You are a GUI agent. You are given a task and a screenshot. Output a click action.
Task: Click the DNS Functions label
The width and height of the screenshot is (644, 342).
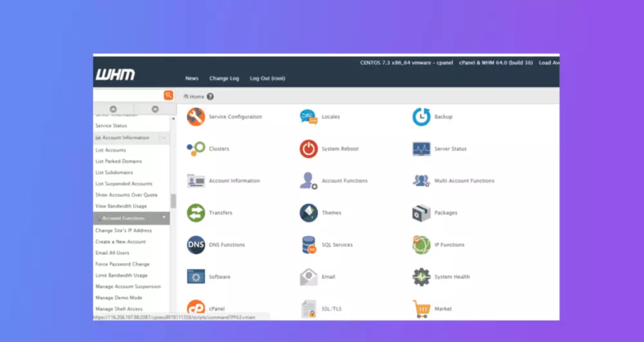[227, 245]
